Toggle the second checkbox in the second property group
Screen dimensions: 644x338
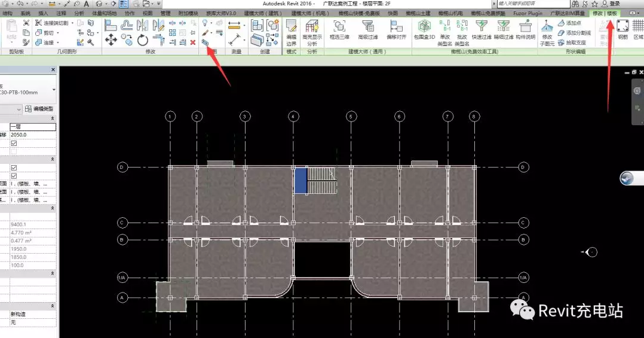click(14, 176)
